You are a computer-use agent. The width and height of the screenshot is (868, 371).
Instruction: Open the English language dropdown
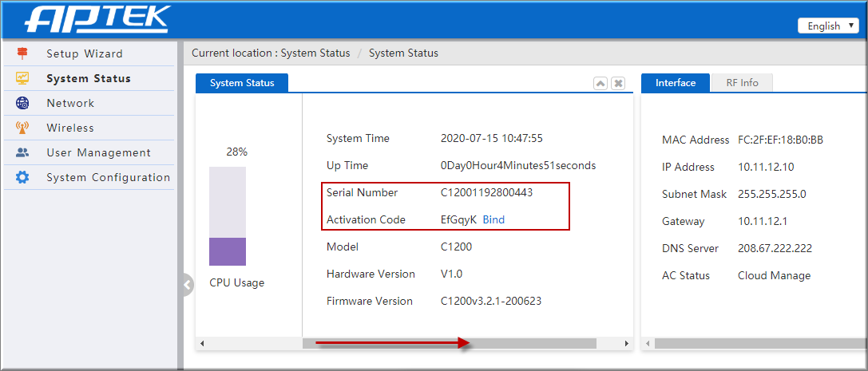[x=828, y=26]
